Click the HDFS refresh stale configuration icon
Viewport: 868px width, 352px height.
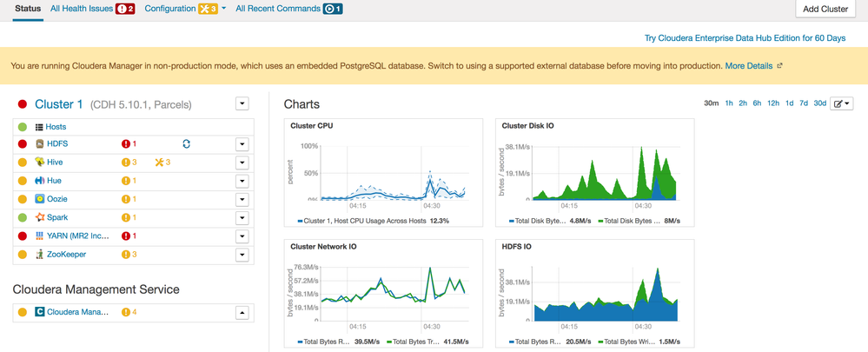(x=186, y=143)
